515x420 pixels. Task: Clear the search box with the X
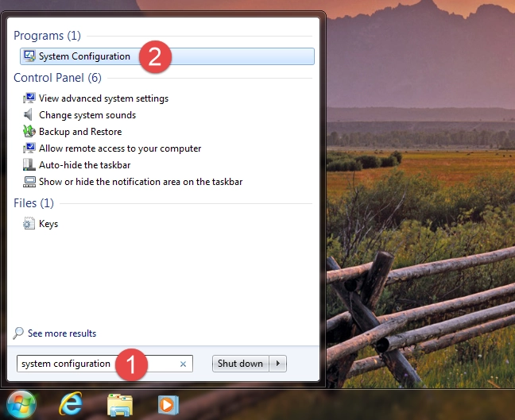[184, 364]
